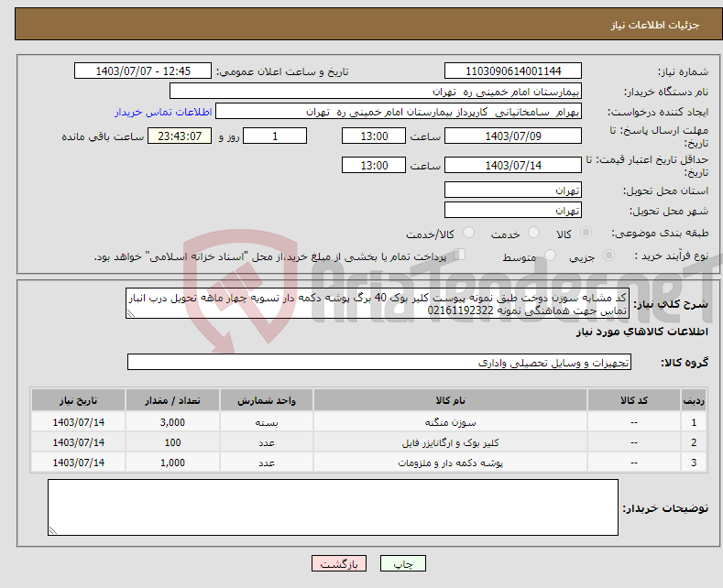
Task: Select the کالا radio button
Action: point(586,233)
